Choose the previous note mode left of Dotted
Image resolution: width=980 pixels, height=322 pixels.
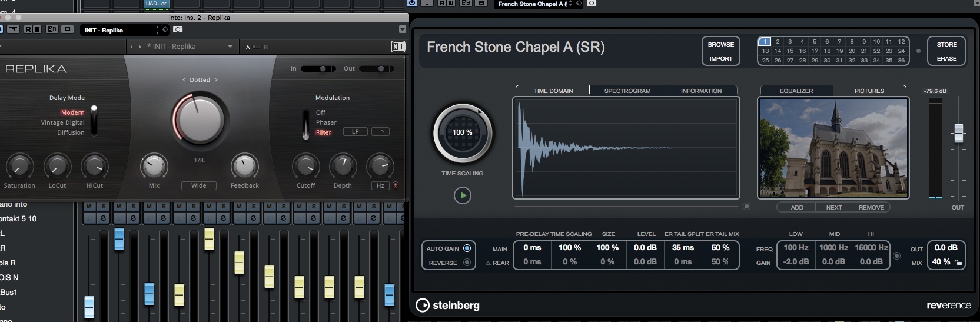[184, 80]
